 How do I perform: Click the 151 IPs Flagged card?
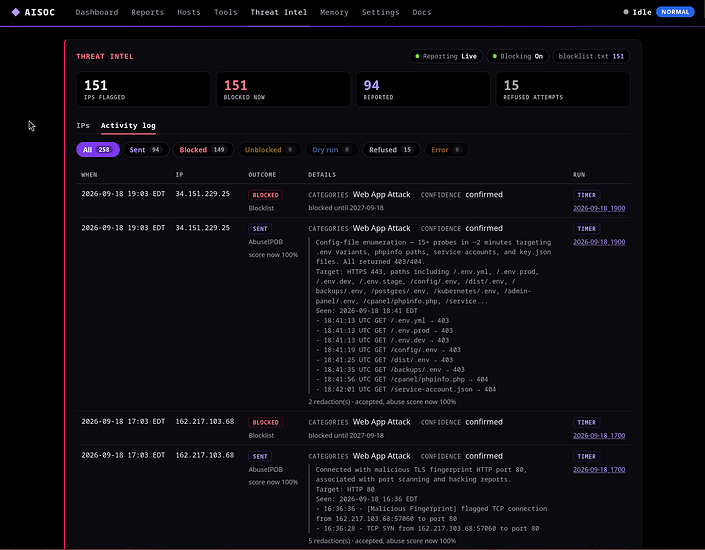click(x=143, y=89)
